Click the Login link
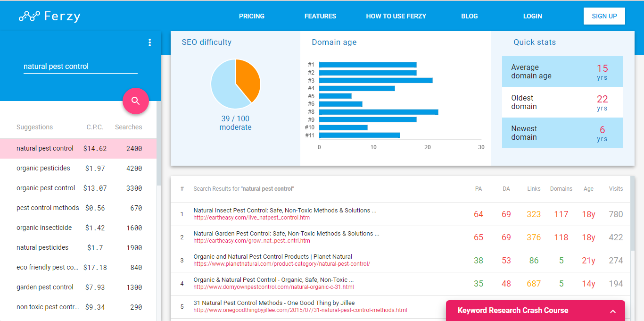The image size is (644, 321). [x=532, y=16]
